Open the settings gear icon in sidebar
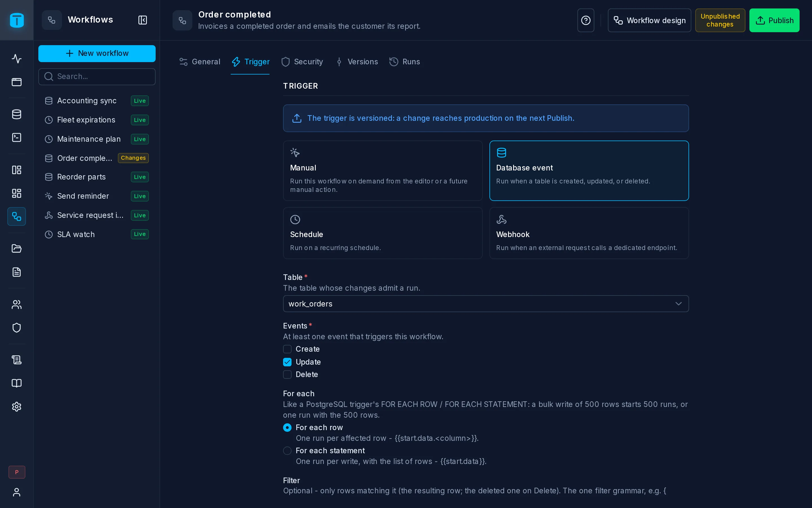Image resolution: width=812 pixels, height=508 pixels. (16, 406)
